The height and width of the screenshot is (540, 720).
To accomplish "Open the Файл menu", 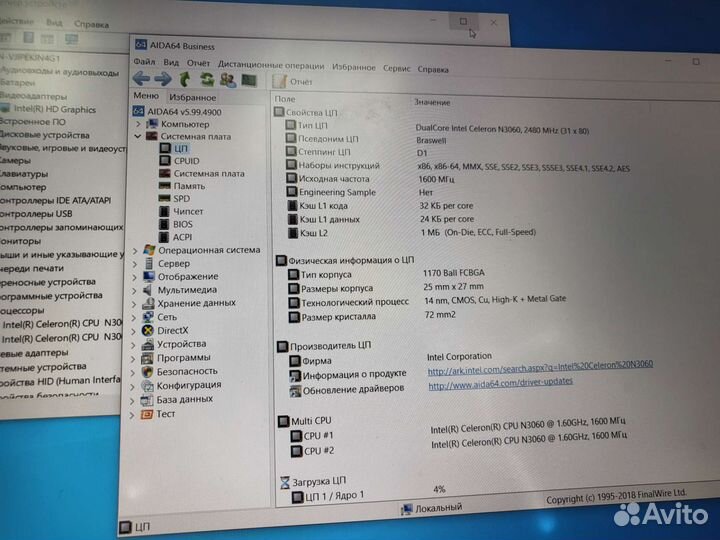I will click(144, 62).
